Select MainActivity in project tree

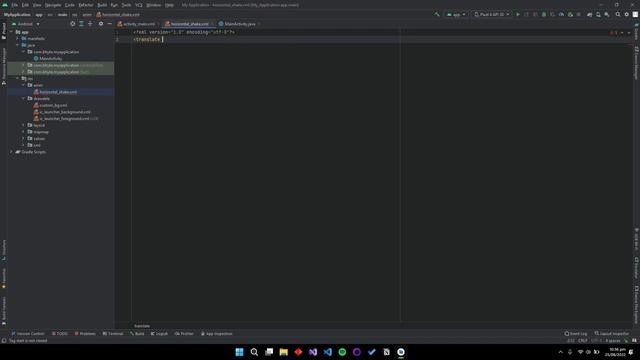(x=51, y=58)
